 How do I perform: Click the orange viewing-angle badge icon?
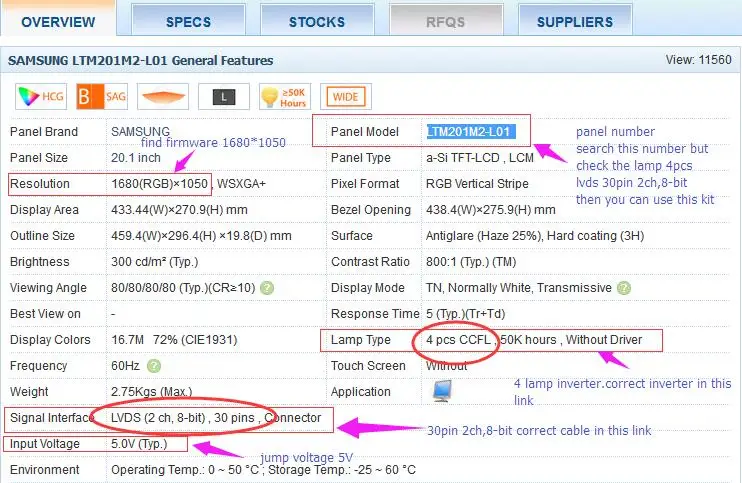(x=163, y=97)
